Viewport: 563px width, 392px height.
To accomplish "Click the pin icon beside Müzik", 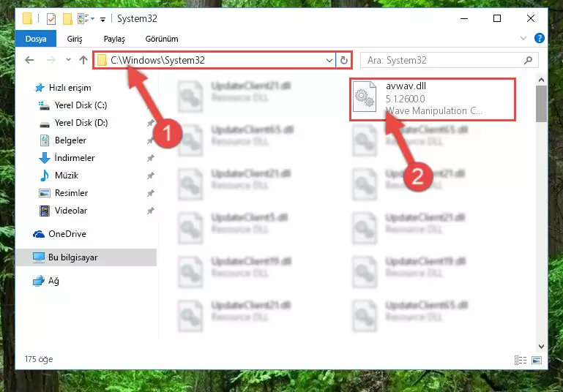I will [x=150, y=176].
